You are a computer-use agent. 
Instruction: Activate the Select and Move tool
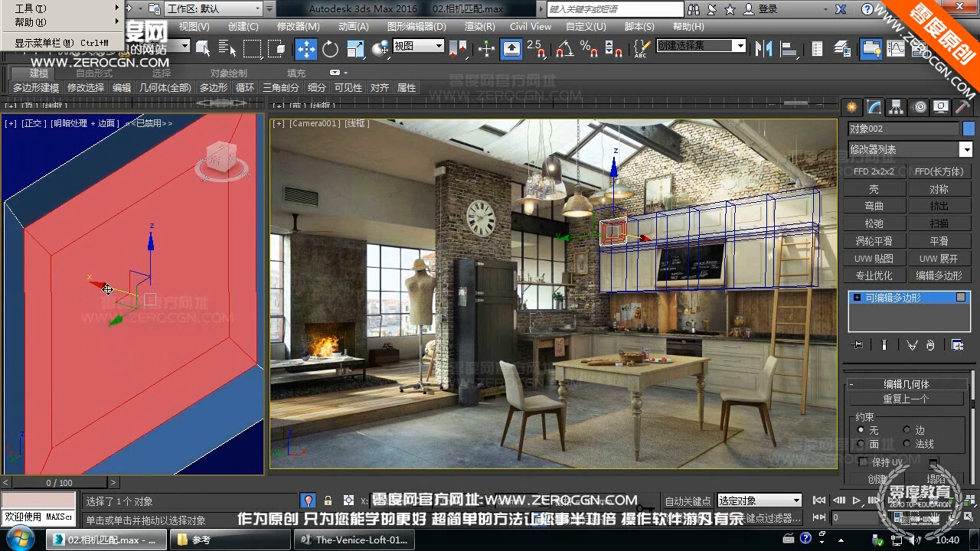pos(305,49)
